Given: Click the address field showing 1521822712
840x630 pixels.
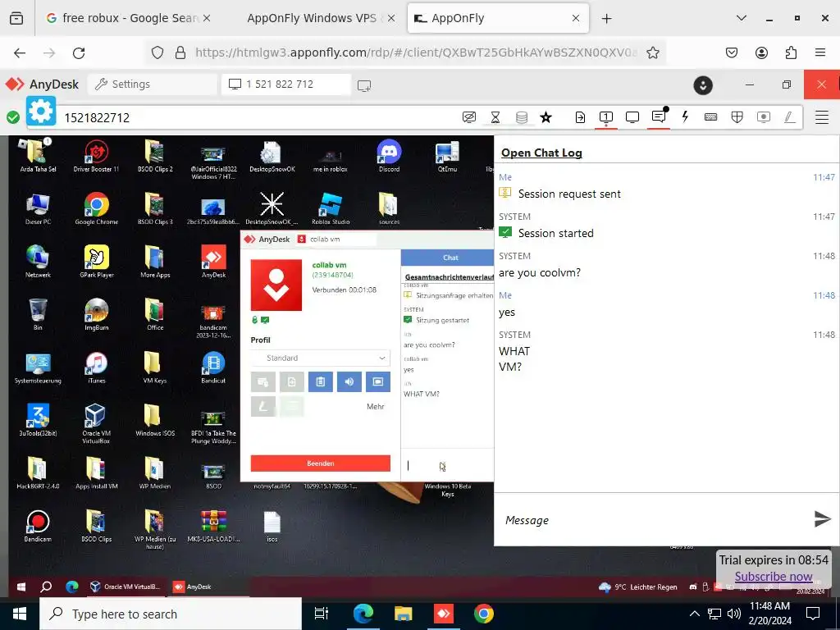Looking at the screenshot, I should pos(257,118).
